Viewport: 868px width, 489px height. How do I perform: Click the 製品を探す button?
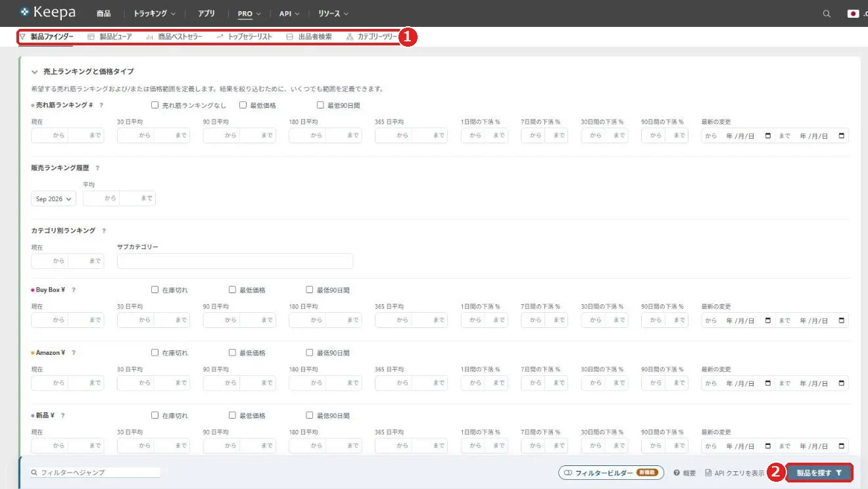819,473
